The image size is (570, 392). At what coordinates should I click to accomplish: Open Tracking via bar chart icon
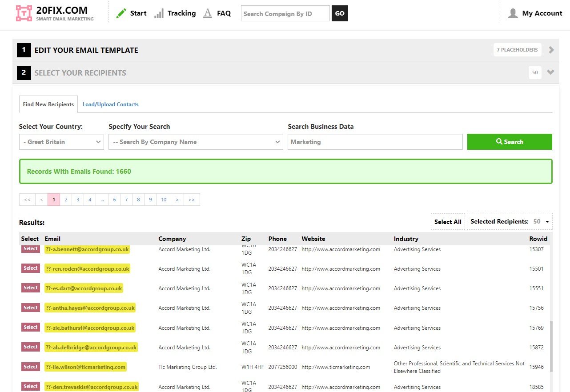tap(159, 13)
